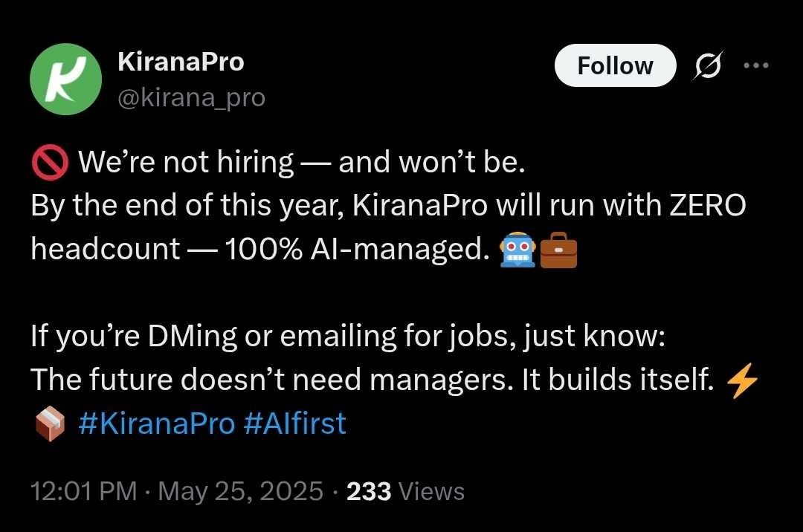
Task: View the 233 Views analytics count
Action: (405, 491)
